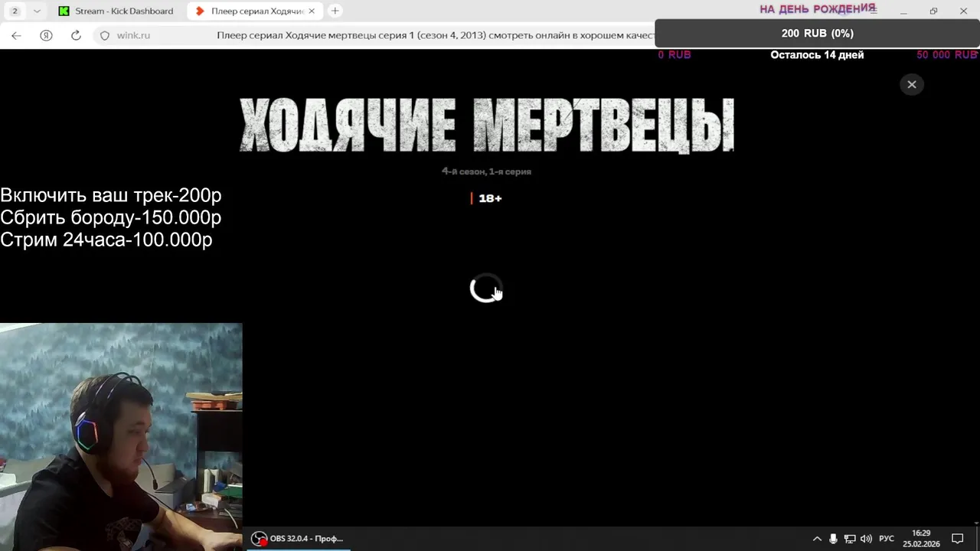The width and height of the screenshot is (980, 551).
Task: Click 'Сбрить бороду-150.000р' overlay line
Action: point(111,217)
